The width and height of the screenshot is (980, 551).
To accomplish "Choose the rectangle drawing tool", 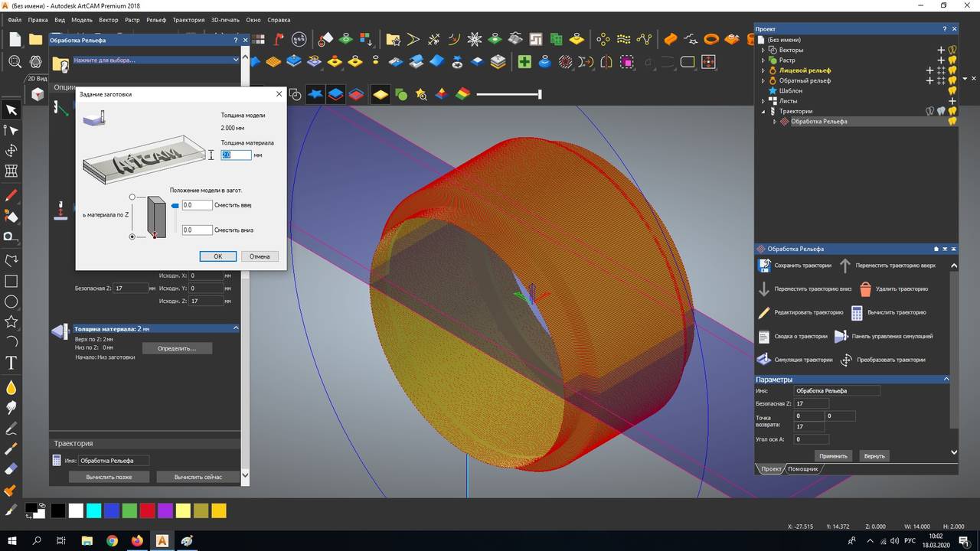I will [11, 281].
